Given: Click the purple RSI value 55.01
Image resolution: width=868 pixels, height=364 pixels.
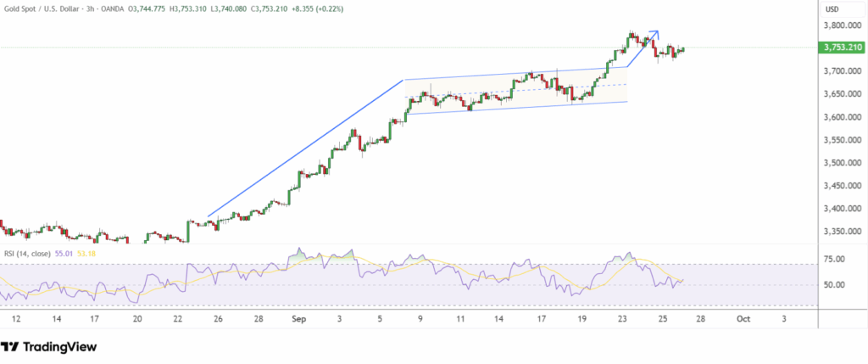Looking at the screenshot, I should click(64, 253).
